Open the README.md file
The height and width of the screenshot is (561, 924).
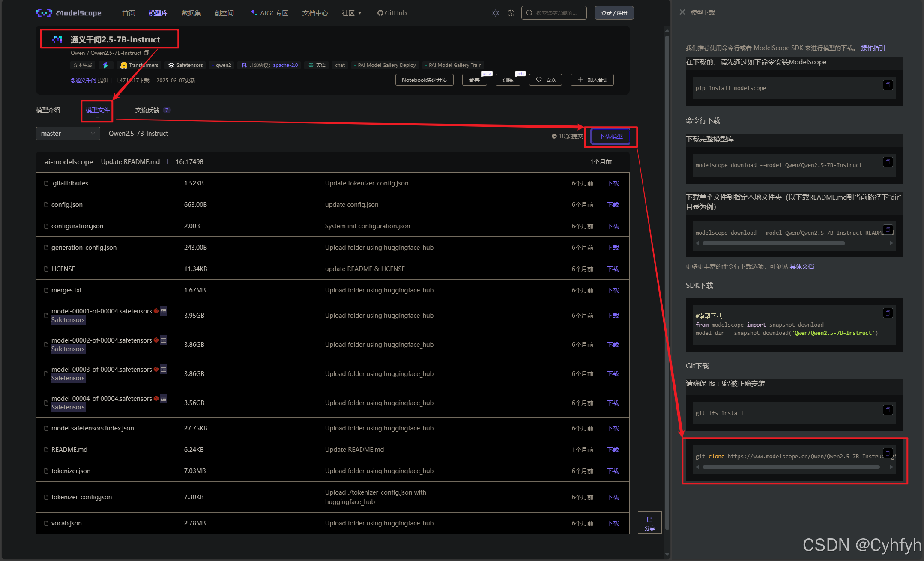pos(69,450)
